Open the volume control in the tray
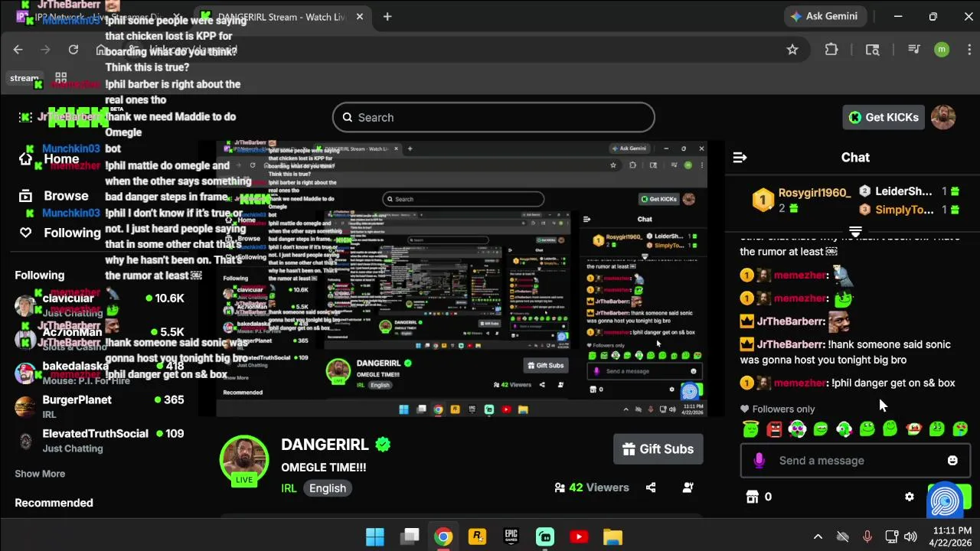The width and height of the screenshot is (980, 551). tap(911, 537)
